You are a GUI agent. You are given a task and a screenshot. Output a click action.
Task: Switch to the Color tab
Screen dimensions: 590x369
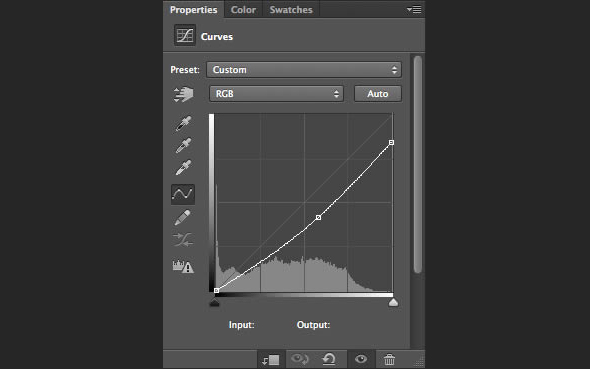point(243,10)
